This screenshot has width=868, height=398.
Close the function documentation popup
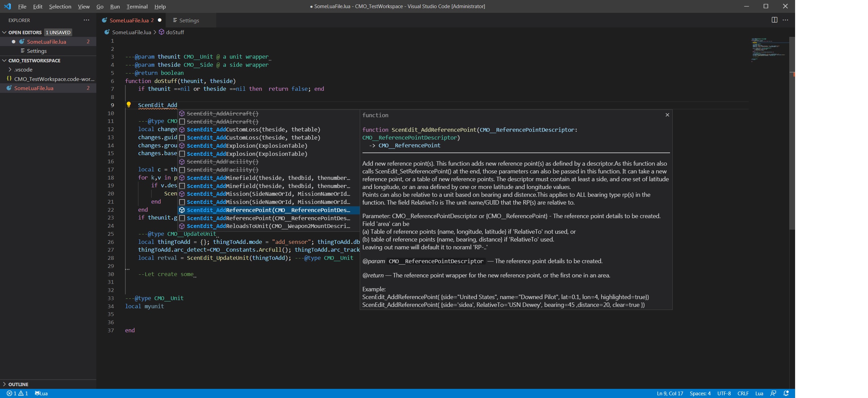pyautogui.click(x=667, y=115)
